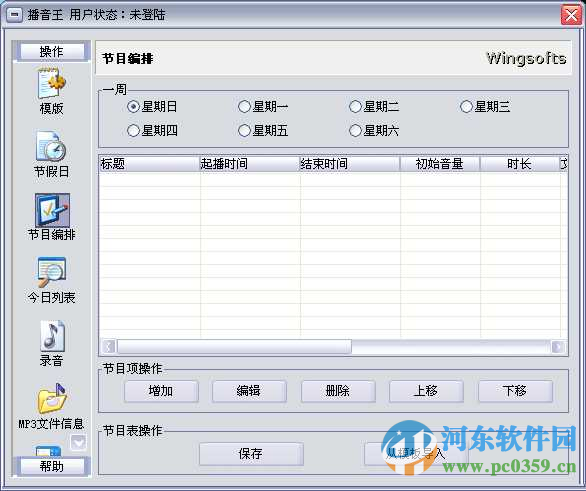Select the 节目编排 program schedule icon
The height and width of the screenshot is (491, 586).
pos(52,210)
